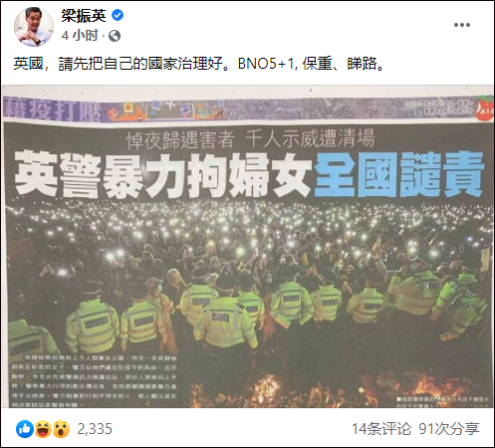Image resolution: width=495 pixels, height=448 pixels.
Task: Click the blue verified badge icon
Action: point(118,15)
